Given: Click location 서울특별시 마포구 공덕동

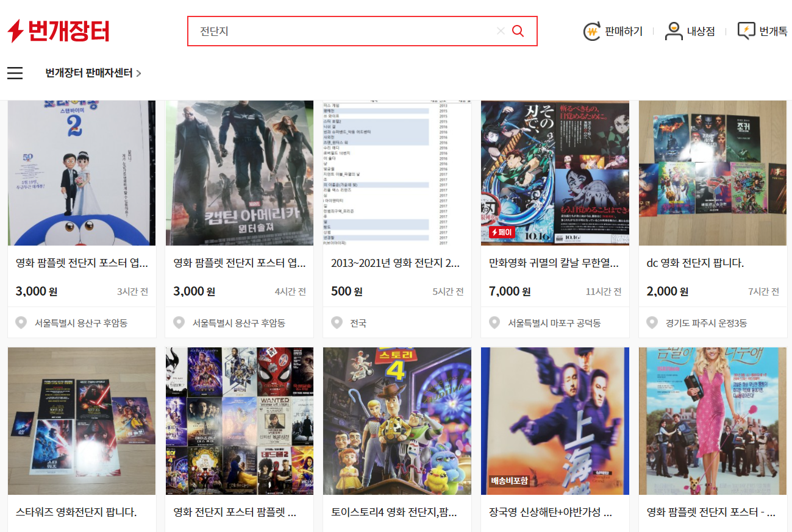Looking at the screenshot, I should 554,323.
